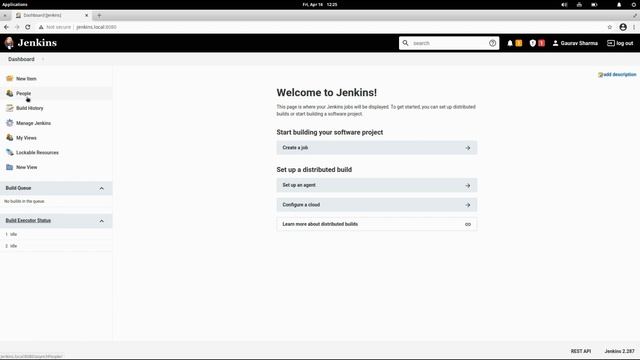
Task: Click the executor '1 Idle' row
Action: coord(56,234)
